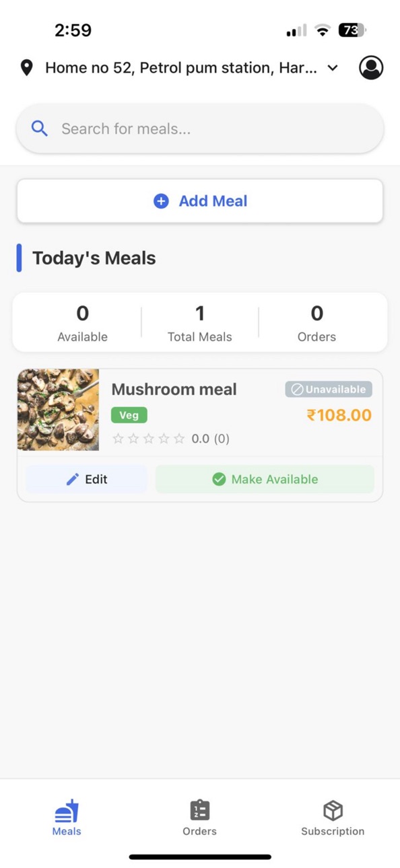Tap the Meals burger icon
400x868 pixels.
[x=67, y=811]
